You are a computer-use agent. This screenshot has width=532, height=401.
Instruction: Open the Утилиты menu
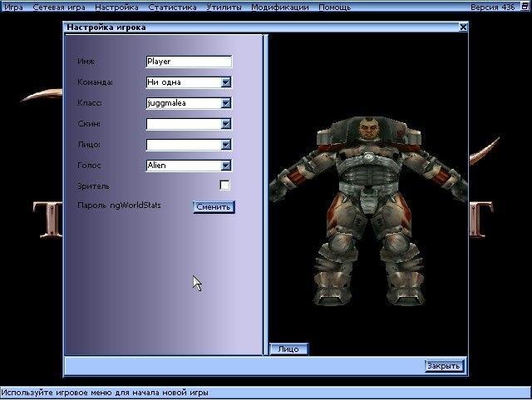pos(224,7)
